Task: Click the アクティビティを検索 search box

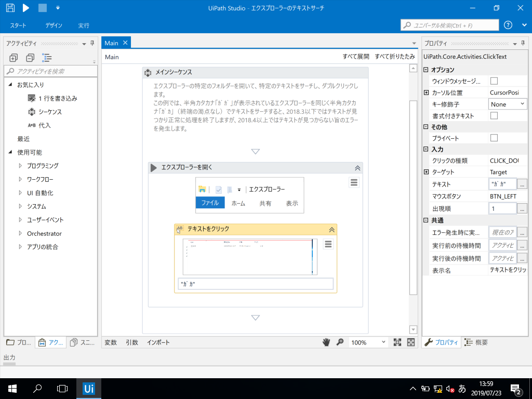Action: coord(50,71)
